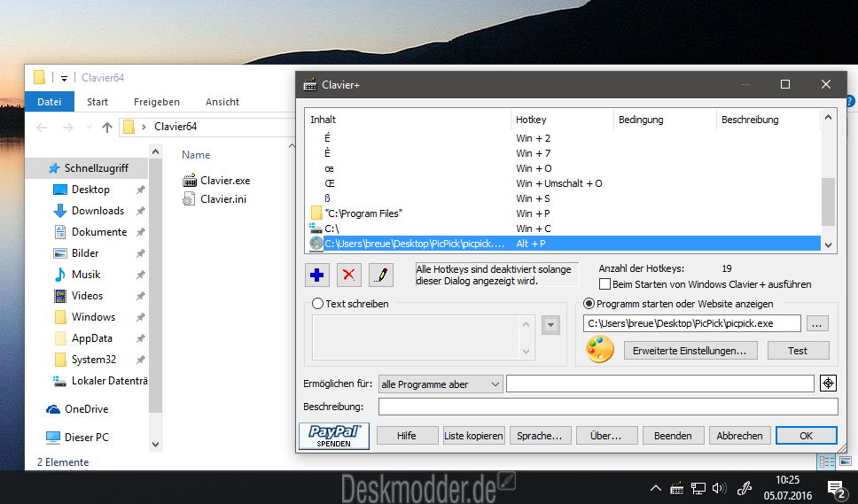Click the Clavier keyboard tray icon in taskbar
The height and width of the screenshot is (504, 858).
(677, 488)
